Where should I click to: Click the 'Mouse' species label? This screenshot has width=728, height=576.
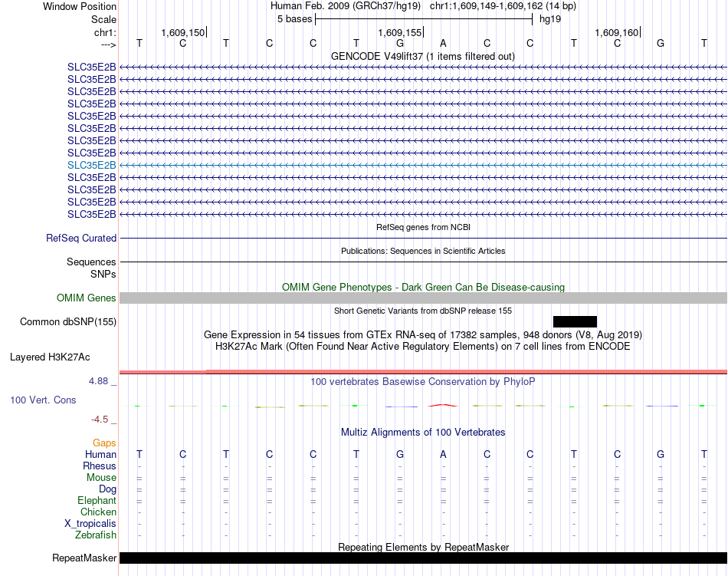pos(101,478)
